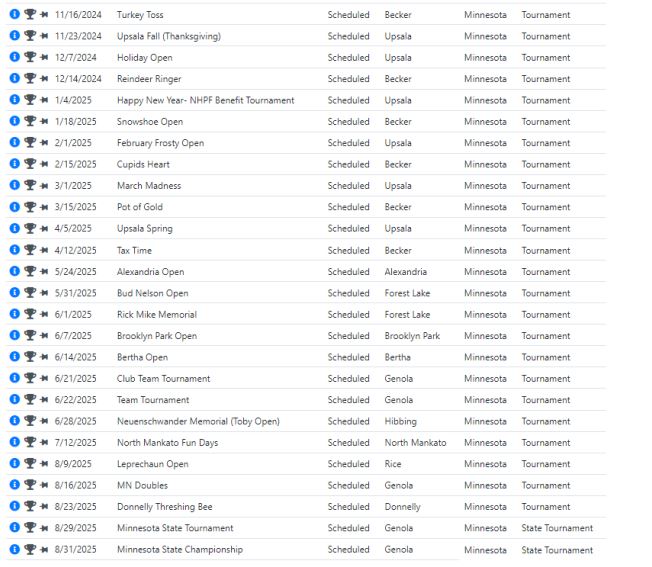Click trophy icon for Brooklyn Park Open
This screenshot has height=567, width=652.
click(x=30, y=336)
